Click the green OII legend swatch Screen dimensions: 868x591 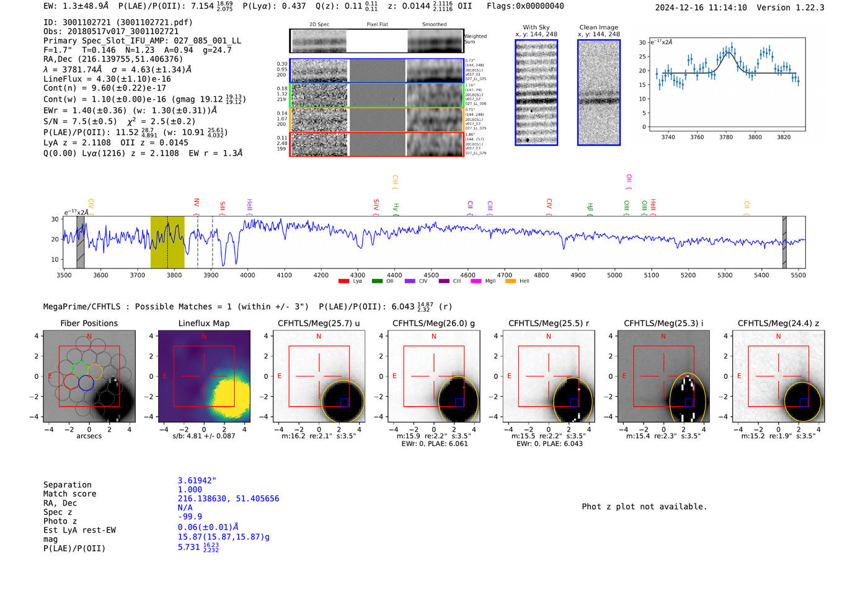coord(377,282)
